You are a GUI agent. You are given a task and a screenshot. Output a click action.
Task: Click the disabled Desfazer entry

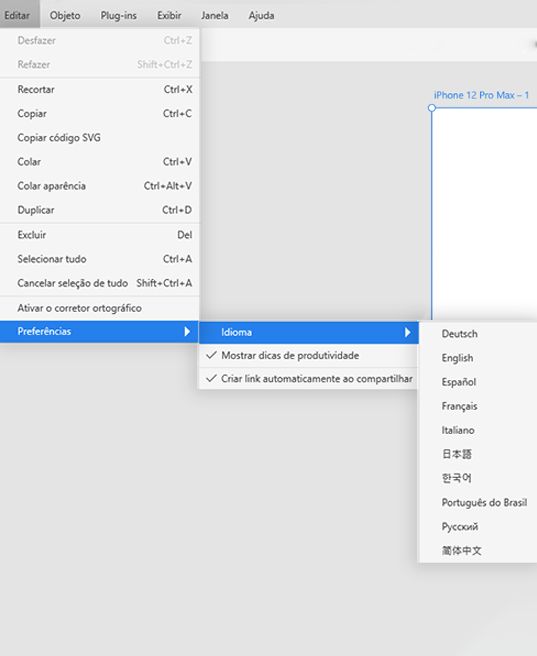point(100,41)
